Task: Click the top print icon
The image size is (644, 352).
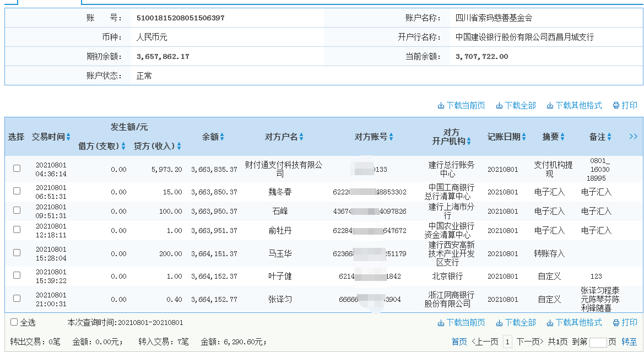Action: [x=616, y=106]
